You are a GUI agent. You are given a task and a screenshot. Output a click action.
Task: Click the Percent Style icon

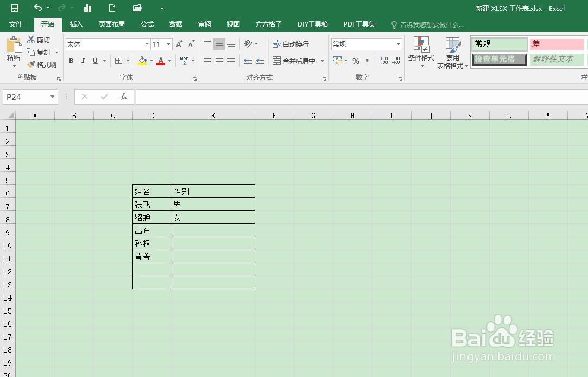point(356,61)
